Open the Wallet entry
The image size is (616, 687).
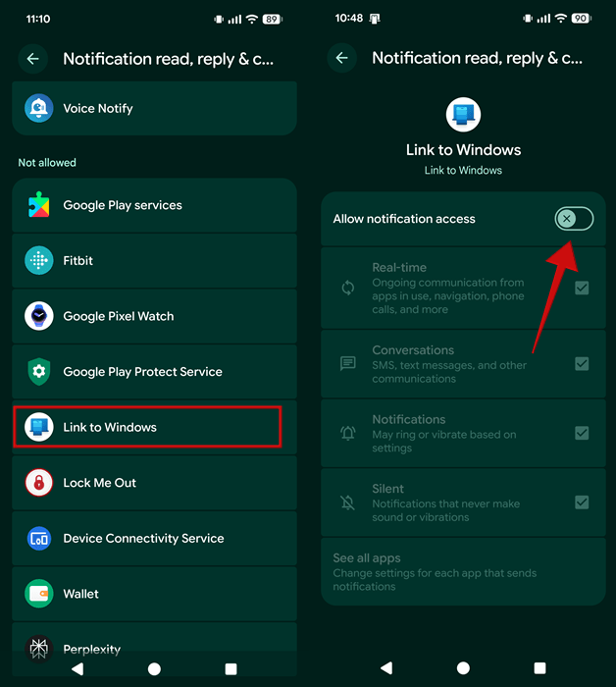coord(155,594)
